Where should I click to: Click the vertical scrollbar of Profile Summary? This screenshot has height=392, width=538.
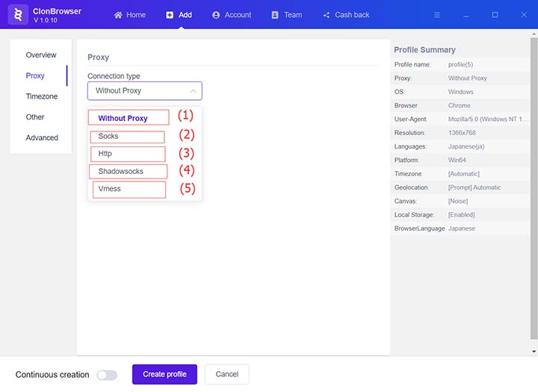point(534,189)
